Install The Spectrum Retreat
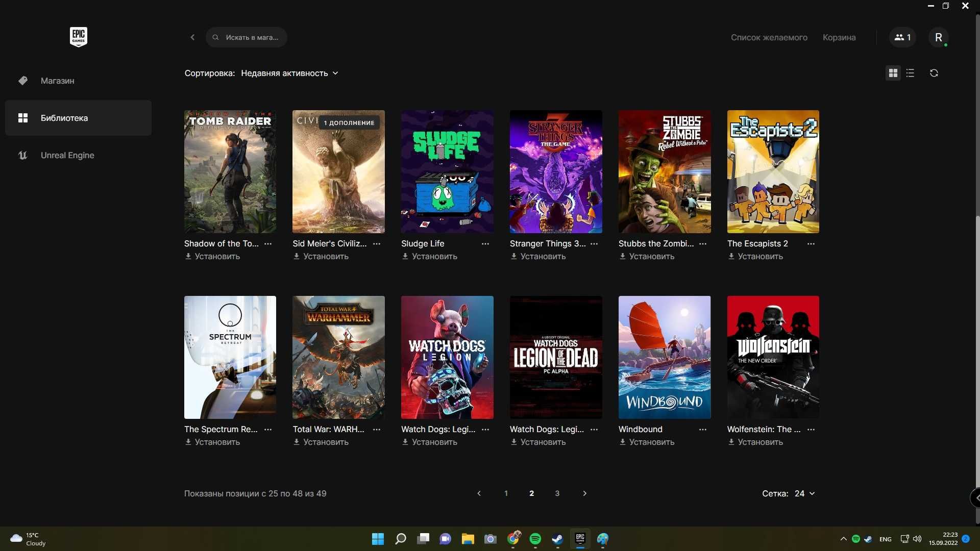 pyautogui.click(x=212, y=442)
